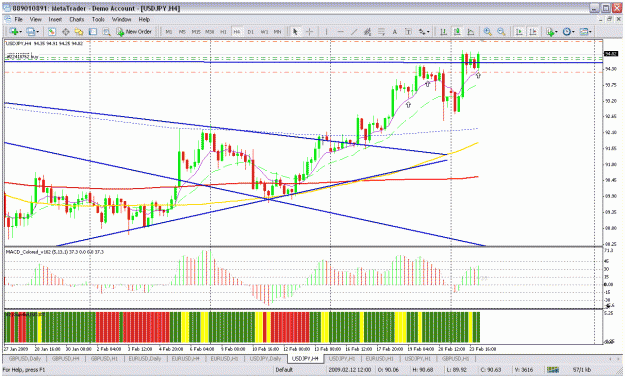Viewport: 625px width, 376px height.
Task: Select the equidistant channel tool
Action: pos(368,31)
